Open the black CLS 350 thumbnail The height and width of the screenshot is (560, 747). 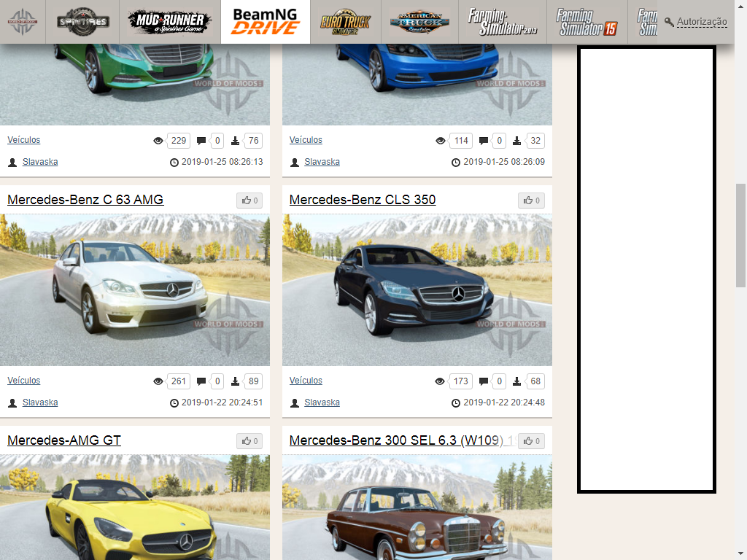(x=417, y=290)
